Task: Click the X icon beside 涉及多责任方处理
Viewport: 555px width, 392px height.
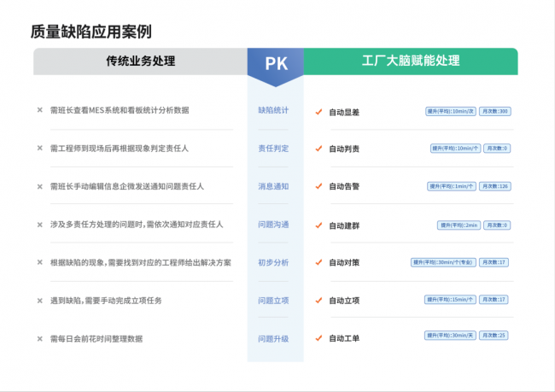Action: (40, 225)
